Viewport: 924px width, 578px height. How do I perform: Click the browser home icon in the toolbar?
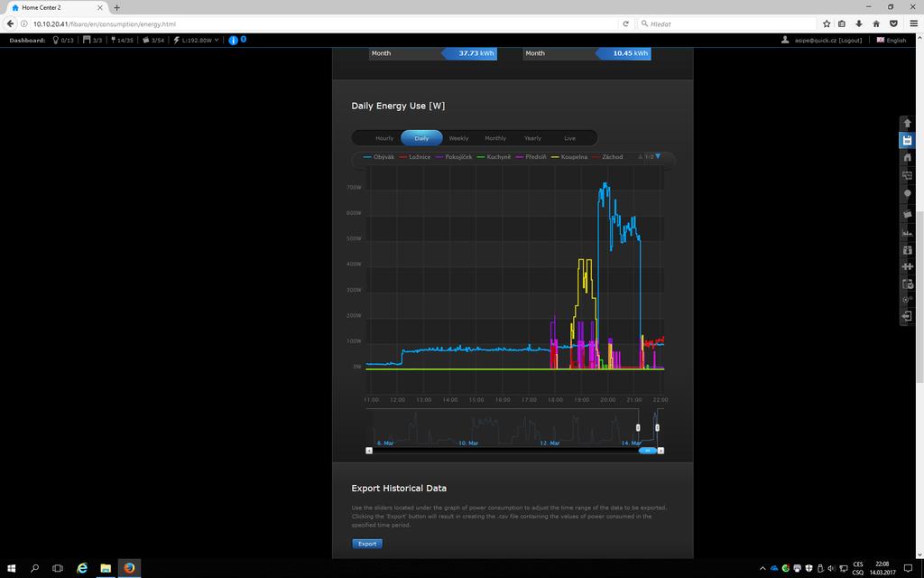tap(876, 23)
